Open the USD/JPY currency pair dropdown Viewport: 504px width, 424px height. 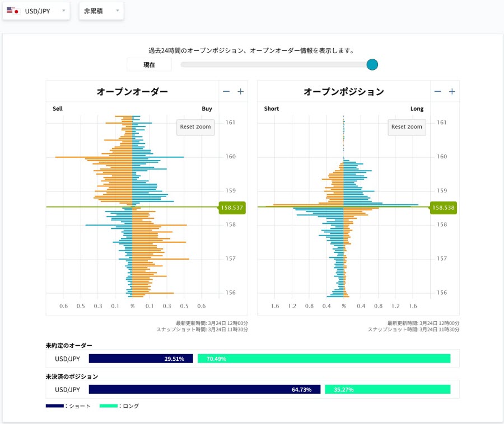[x=37, y=11]
